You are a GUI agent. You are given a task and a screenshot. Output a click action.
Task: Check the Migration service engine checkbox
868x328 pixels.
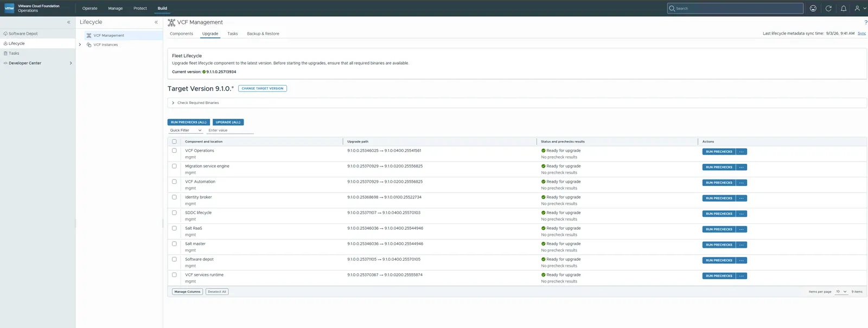pos(174,166)
